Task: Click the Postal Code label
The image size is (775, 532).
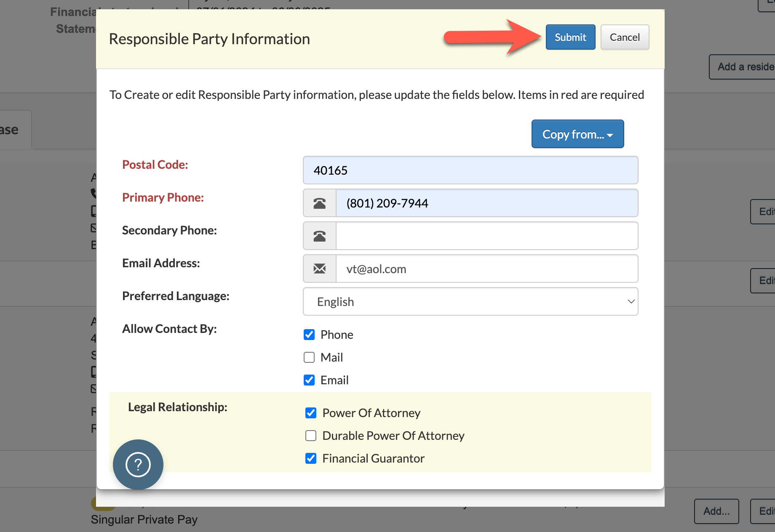Action: (x=155, y=165)
